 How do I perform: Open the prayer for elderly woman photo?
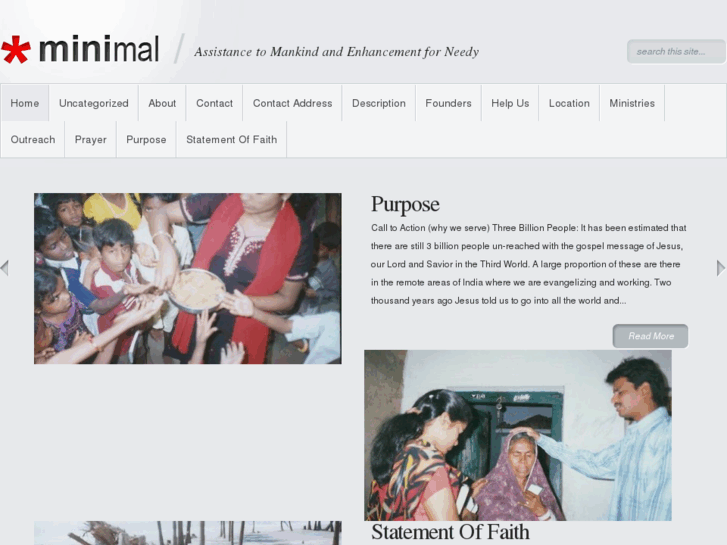pos(518,435)
